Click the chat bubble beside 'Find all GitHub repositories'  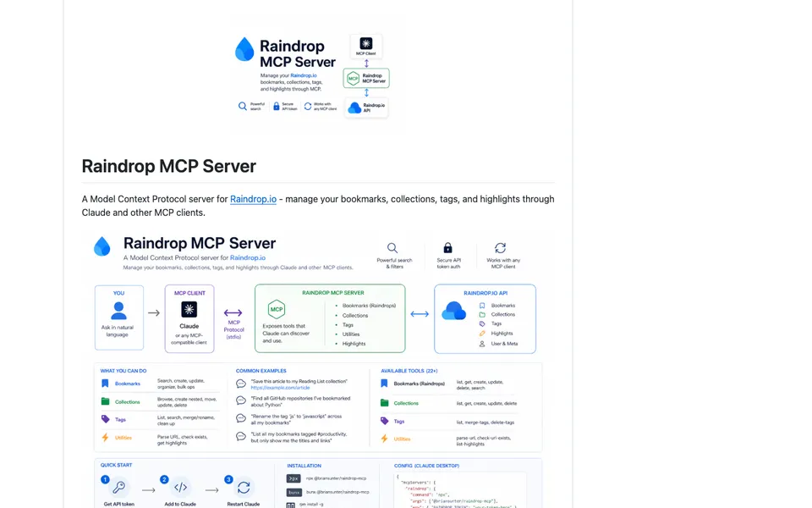tap(241, 400)
